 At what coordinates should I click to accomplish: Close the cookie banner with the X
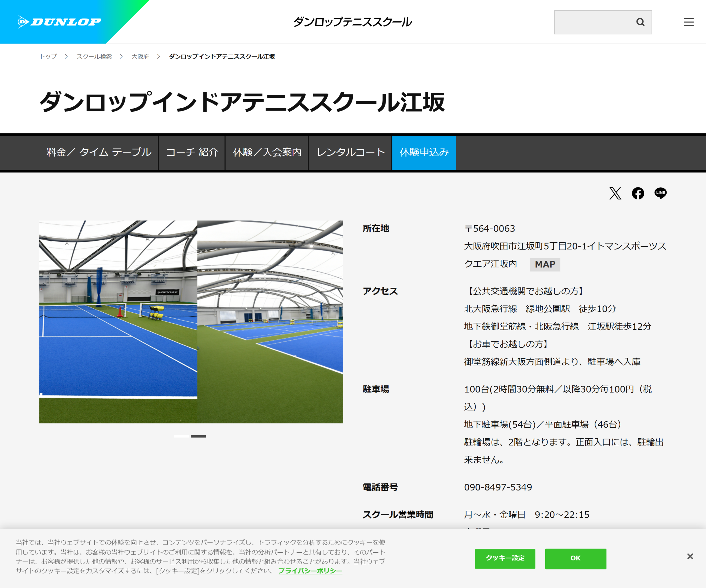[690, 556]
